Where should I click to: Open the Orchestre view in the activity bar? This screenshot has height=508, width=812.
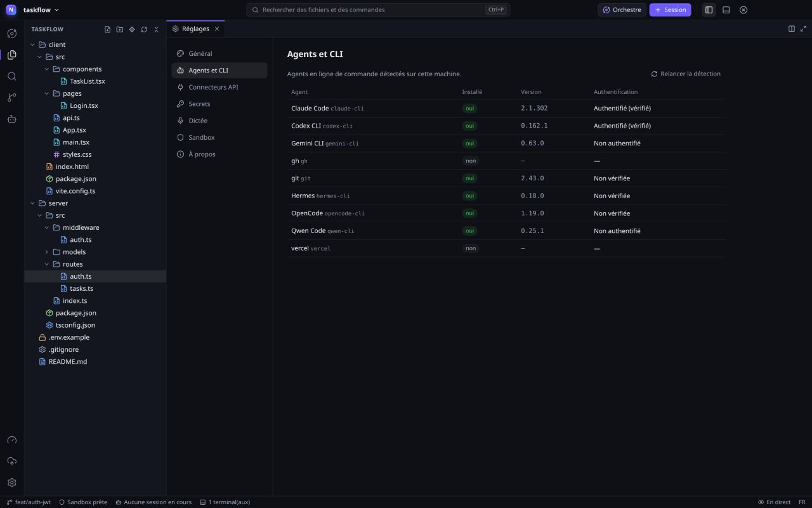(11, 34)
